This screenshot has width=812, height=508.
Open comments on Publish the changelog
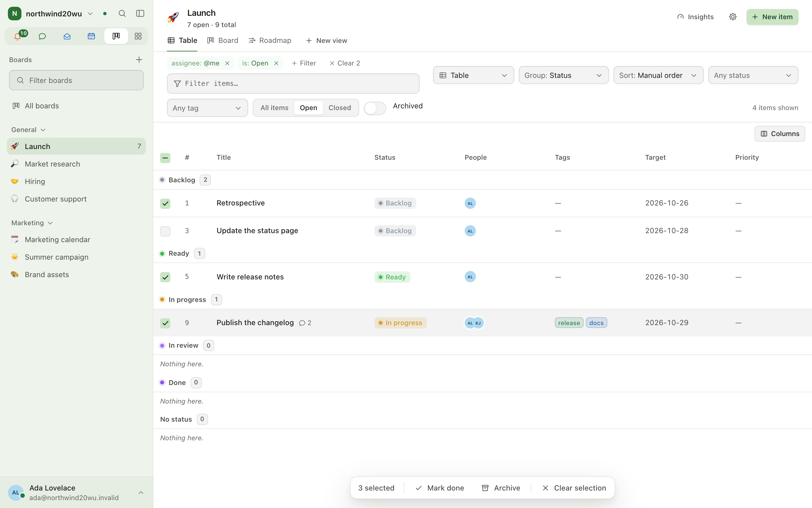click(x=305, y=323)
